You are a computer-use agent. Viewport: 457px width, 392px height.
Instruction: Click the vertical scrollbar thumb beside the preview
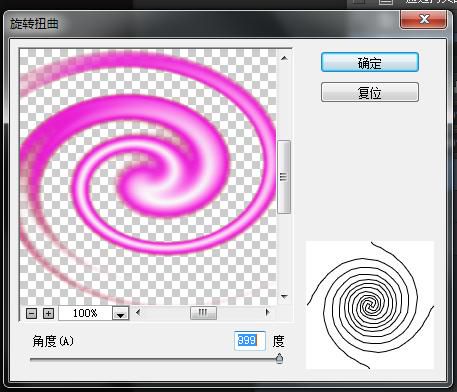coord(284,177)
